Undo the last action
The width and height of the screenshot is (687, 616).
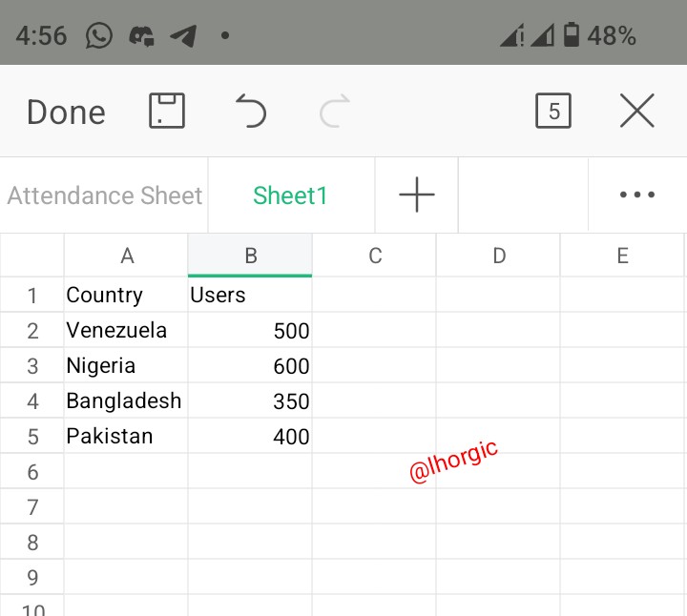pyautogui.click(x=251, y=112)
